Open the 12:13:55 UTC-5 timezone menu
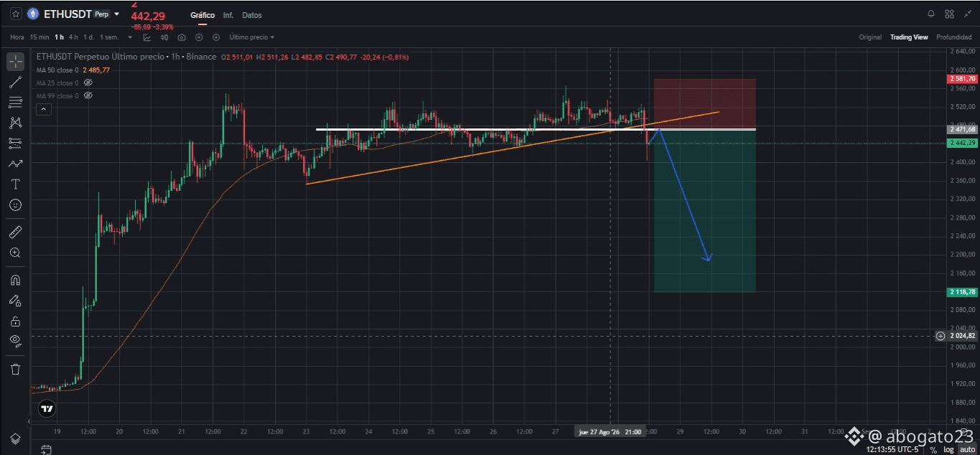 tap(891, 450)
